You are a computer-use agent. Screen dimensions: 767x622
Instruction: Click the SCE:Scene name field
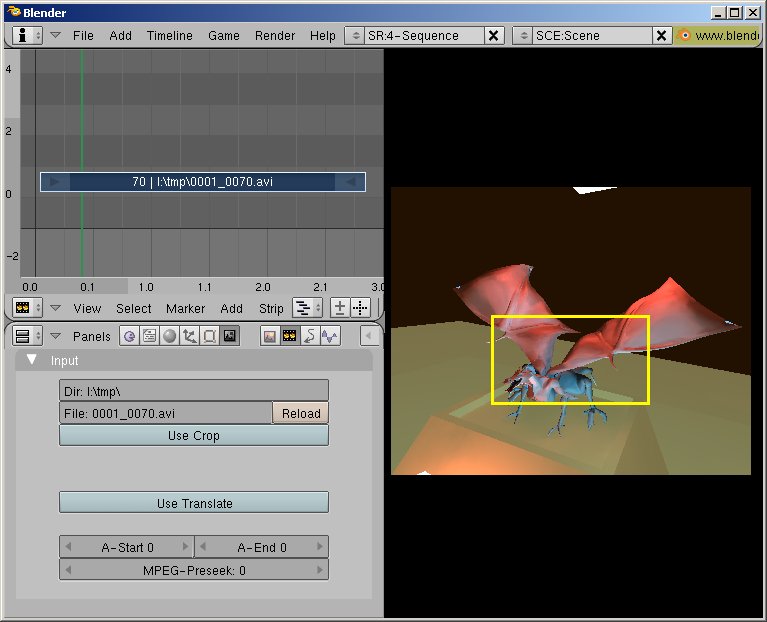pos(592,36)
